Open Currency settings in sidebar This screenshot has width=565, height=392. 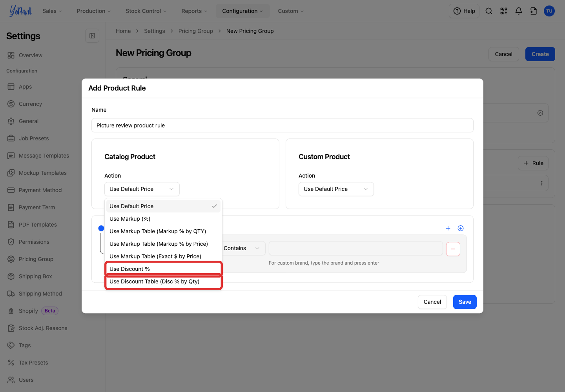pyautogui.click(x=30, y=104)
